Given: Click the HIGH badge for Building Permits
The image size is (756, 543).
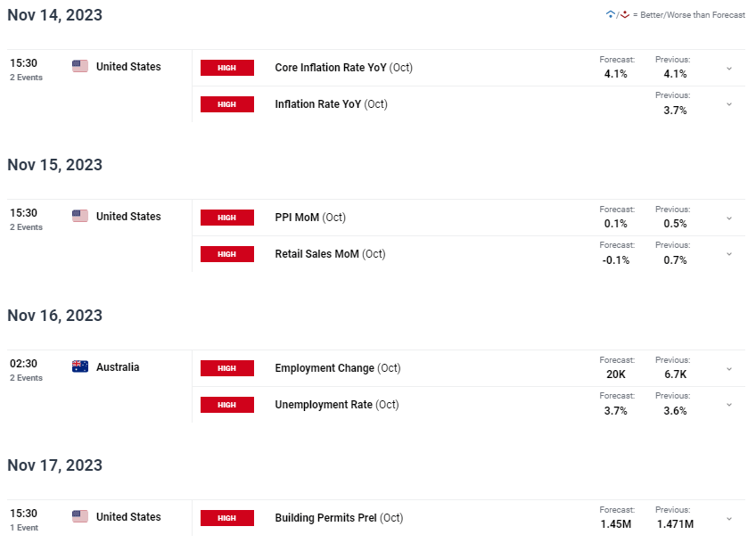Looking at the screenshot, I should (227, 518).
